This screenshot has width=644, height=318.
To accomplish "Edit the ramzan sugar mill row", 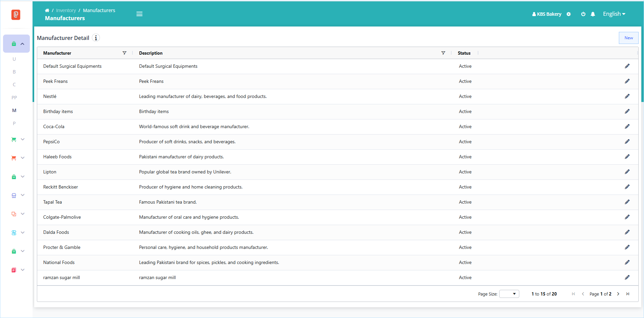I will [x=627, y=277].
